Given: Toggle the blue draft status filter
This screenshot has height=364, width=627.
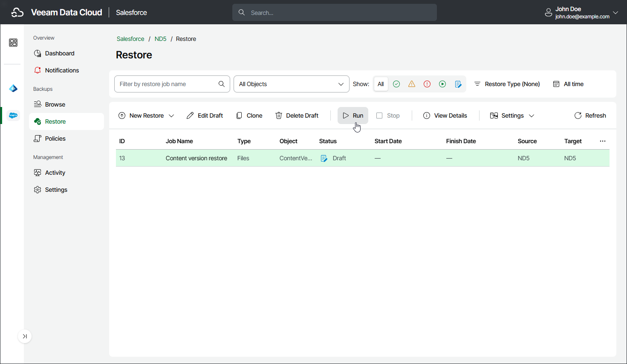Looking at the screenshot, I should point(458,84).
